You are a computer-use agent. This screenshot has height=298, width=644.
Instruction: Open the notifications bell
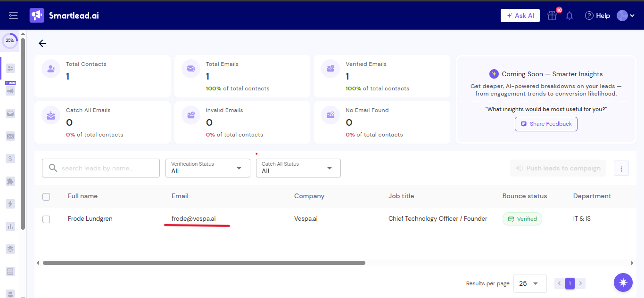tap(570, 16)
